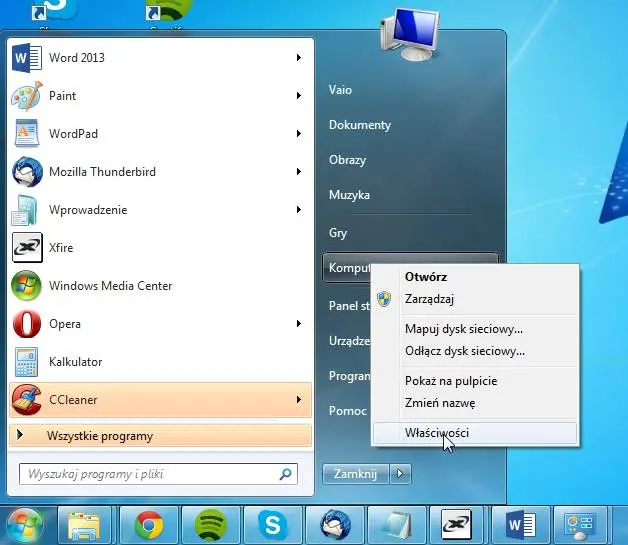Expand Wszystkie programy list
This screenshot has width=628, height=545.
pos(99,436)
